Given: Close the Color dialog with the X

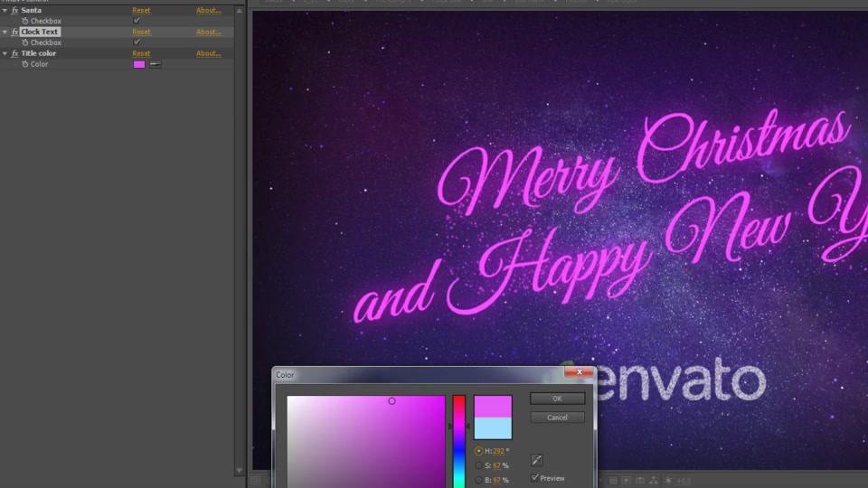Looking at the screenshot, I should 579,371.
